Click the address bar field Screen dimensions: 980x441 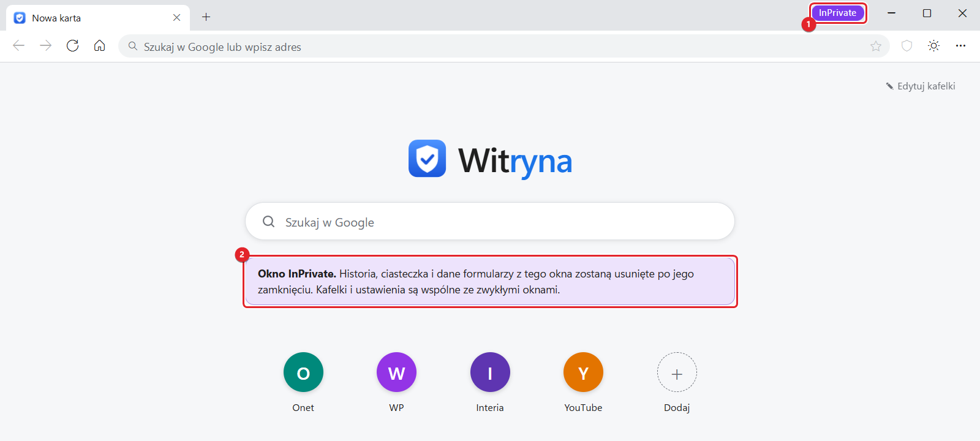point(503,47)
